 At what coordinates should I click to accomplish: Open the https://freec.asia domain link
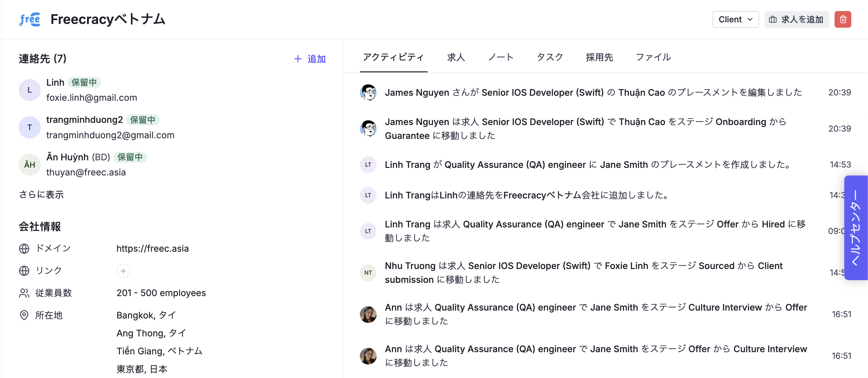(x=152, y=249)
